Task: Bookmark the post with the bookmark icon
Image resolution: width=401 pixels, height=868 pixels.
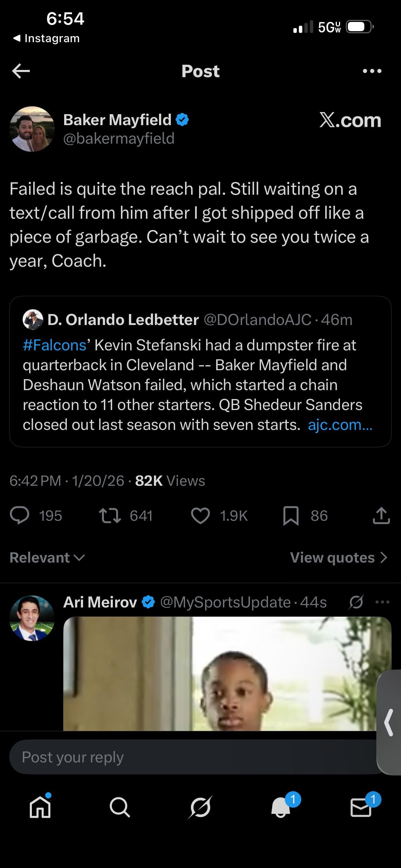Action: click(291, 516)
